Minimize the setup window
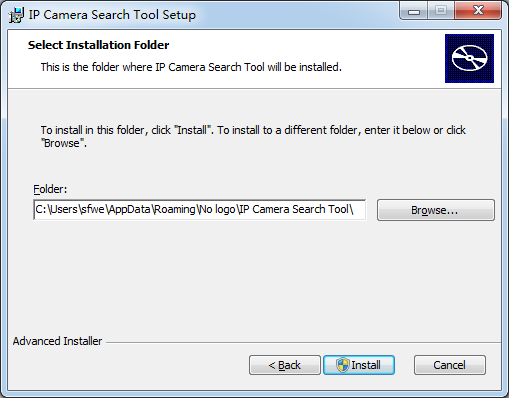Screen dimensions: 509x398 click(x=414, y=11)
